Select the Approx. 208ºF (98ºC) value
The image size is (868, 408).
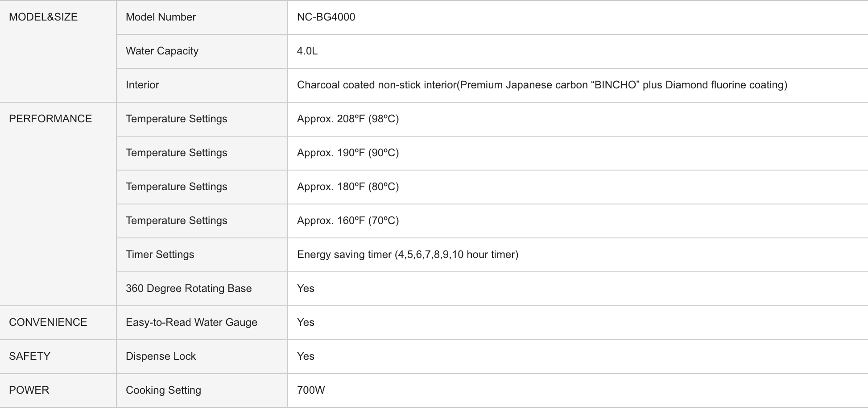[x=348, y=119]
